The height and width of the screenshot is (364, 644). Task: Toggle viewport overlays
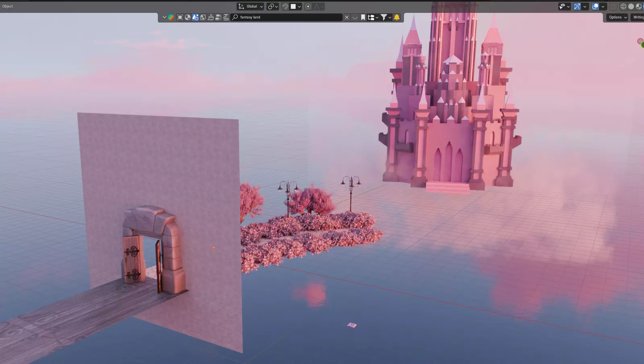pos(595,6)
